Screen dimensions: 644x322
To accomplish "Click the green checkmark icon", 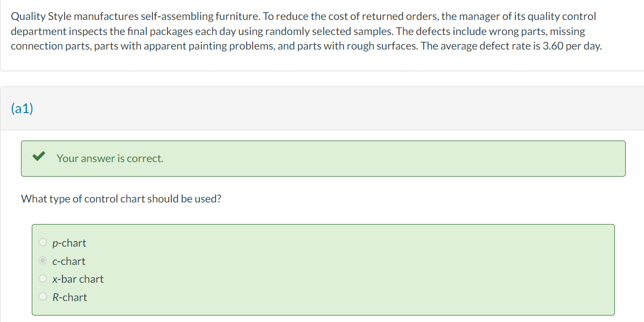I will point(38,158).
